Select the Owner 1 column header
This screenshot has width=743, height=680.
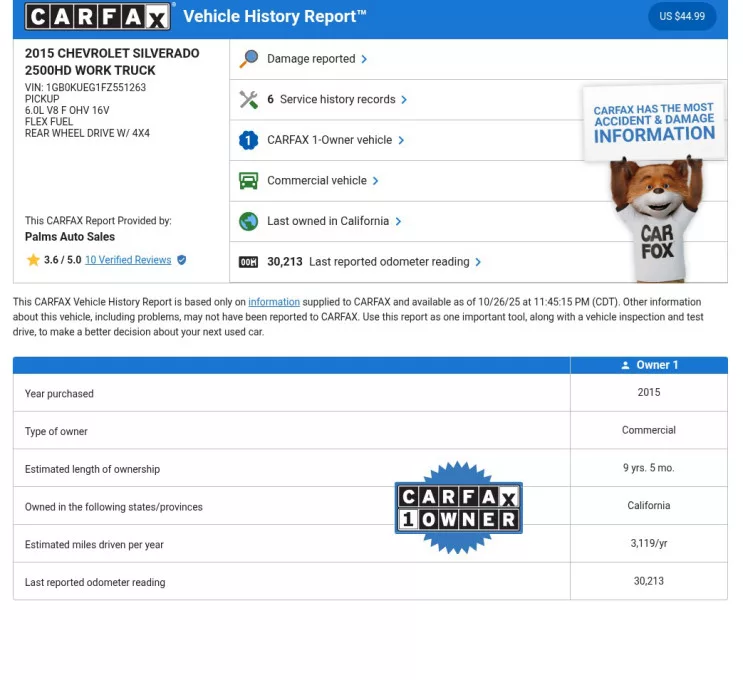point(649,365)
